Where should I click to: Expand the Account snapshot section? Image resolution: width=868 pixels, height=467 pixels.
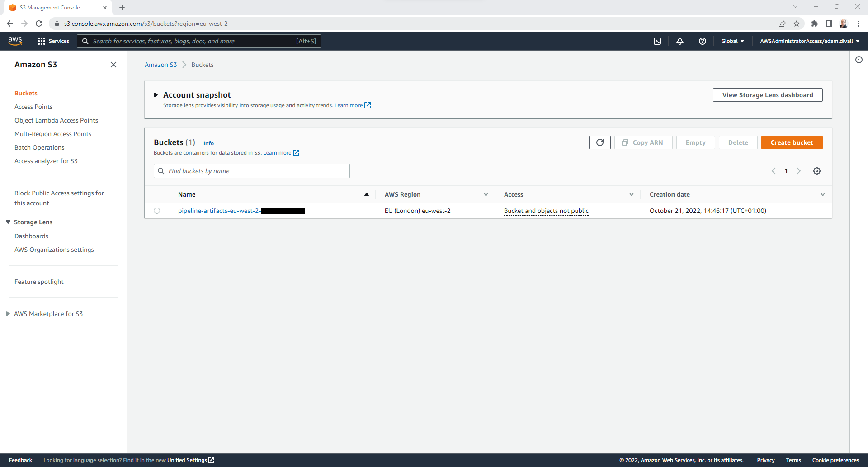(x=156, y=95)
